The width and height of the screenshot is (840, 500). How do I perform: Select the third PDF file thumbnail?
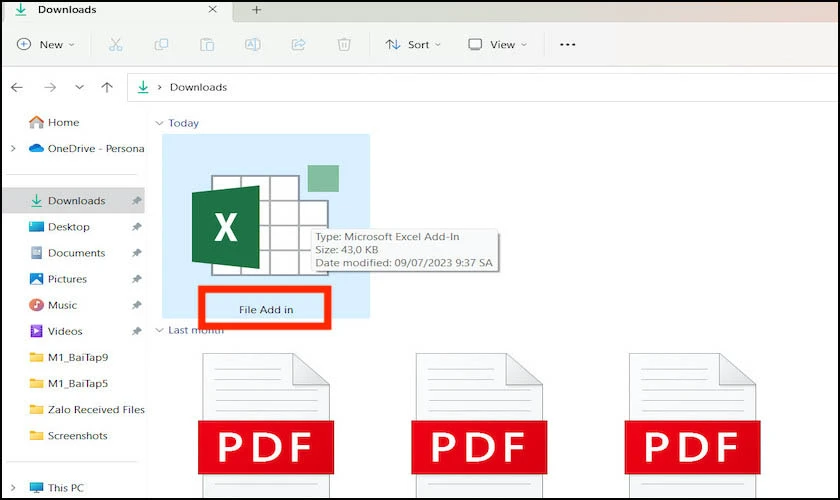tap(692, 426)
